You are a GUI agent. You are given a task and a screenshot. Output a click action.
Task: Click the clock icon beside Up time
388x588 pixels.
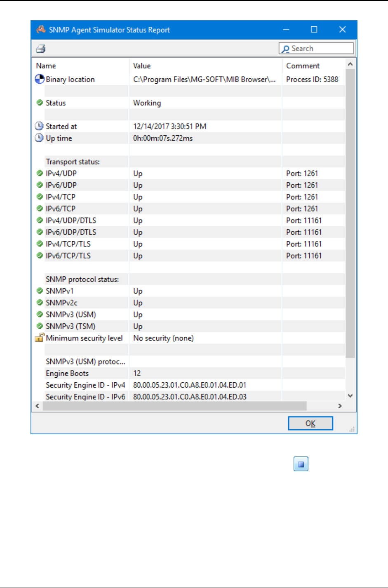coord(39,138)
